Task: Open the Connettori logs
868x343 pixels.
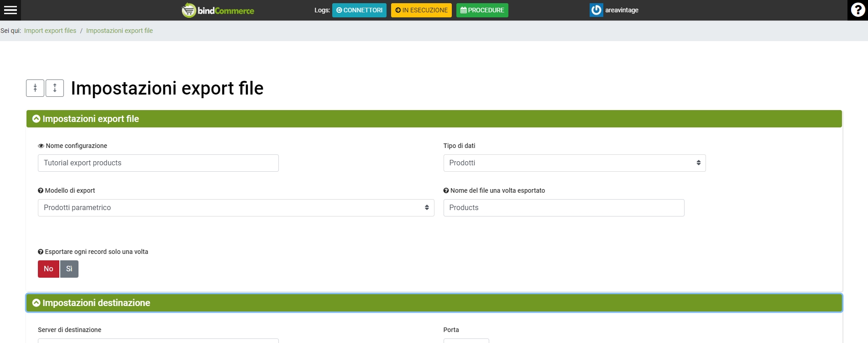Action: click(359, 10)
